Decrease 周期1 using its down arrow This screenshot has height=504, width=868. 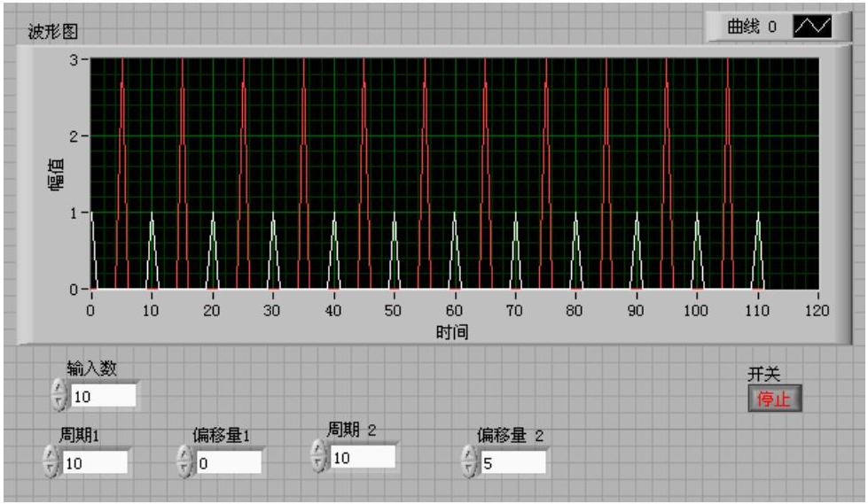[x=51, y=469]
